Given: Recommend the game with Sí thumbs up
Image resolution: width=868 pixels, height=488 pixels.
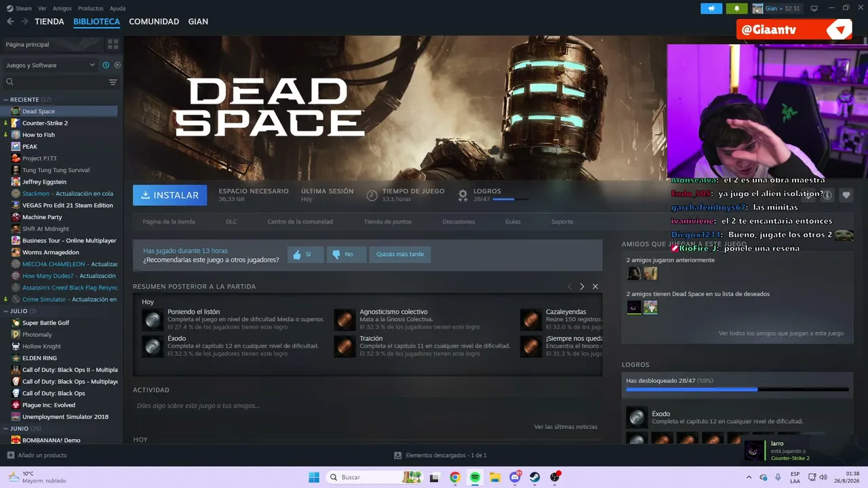Looking at the screenshot, I should [306, 254].
